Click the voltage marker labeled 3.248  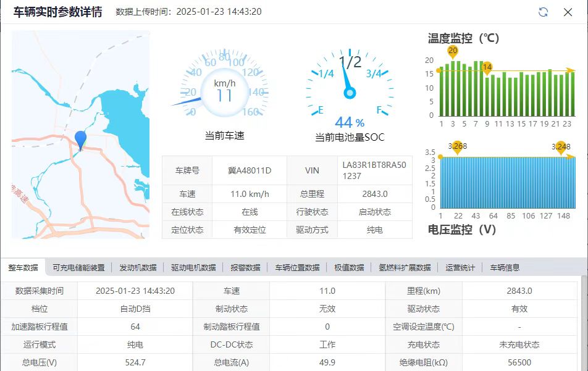click(x=561, y=147)
